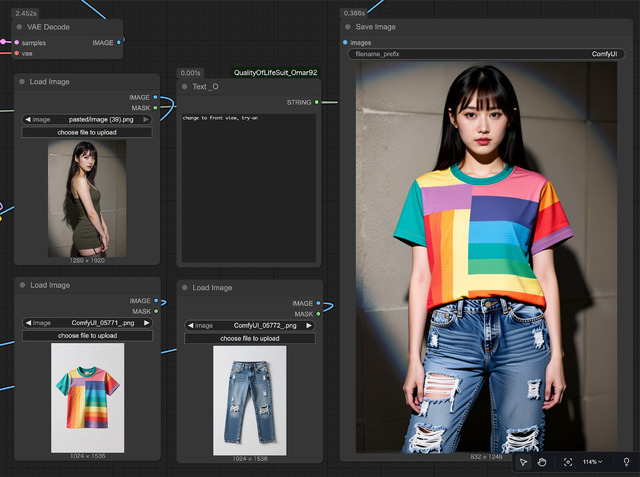Collapse the Save Image node via its dot
Screen dimensions: 640x477
[x=348, y=27]
